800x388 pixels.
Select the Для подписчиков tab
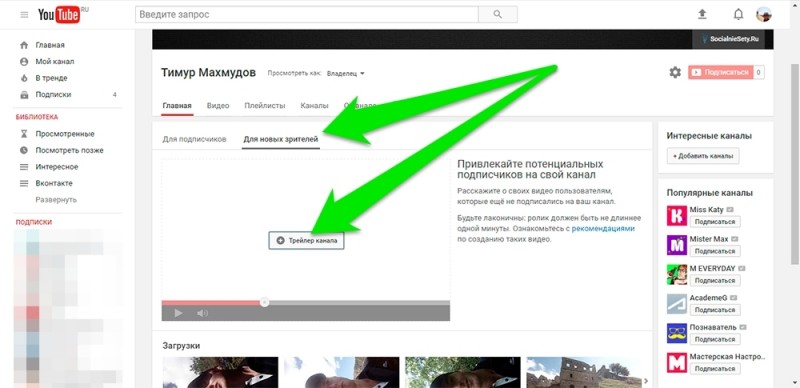click(x=194, y=139)
